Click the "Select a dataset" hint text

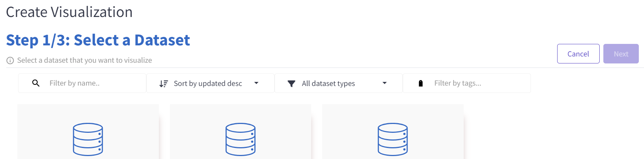point(84,61)
